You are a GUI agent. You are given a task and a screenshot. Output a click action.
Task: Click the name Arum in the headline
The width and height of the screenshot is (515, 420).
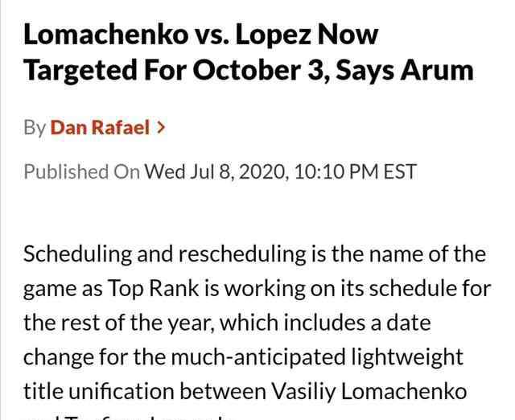436,70
